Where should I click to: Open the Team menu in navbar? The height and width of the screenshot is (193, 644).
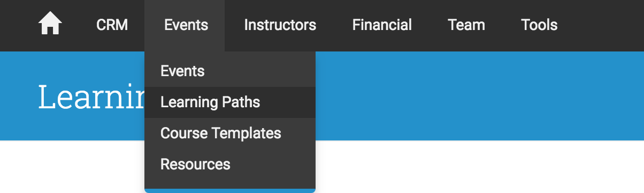(x=466, y=25)
